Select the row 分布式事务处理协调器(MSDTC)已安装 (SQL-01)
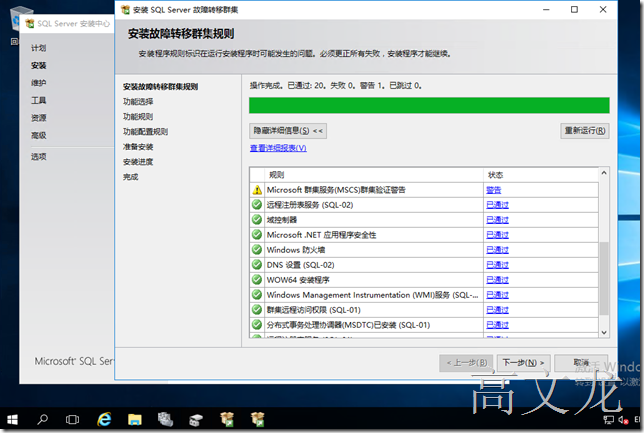This screenshot has height=433, width=644. coord(424,325)
